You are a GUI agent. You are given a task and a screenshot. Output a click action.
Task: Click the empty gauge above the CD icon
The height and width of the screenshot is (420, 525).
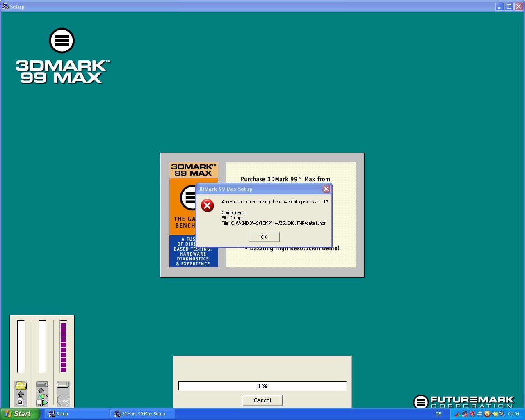click(x=42, y=347)
